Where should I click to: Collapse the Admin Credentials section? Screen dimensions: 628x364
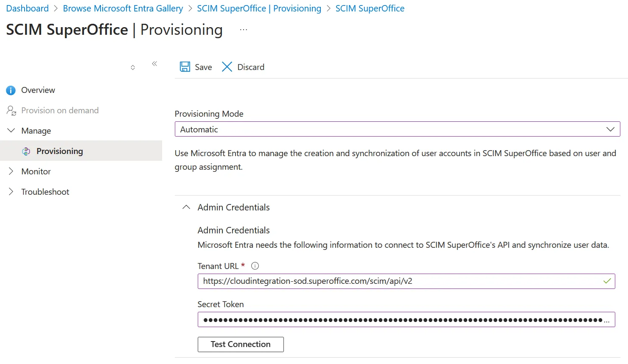pos(186,207)
